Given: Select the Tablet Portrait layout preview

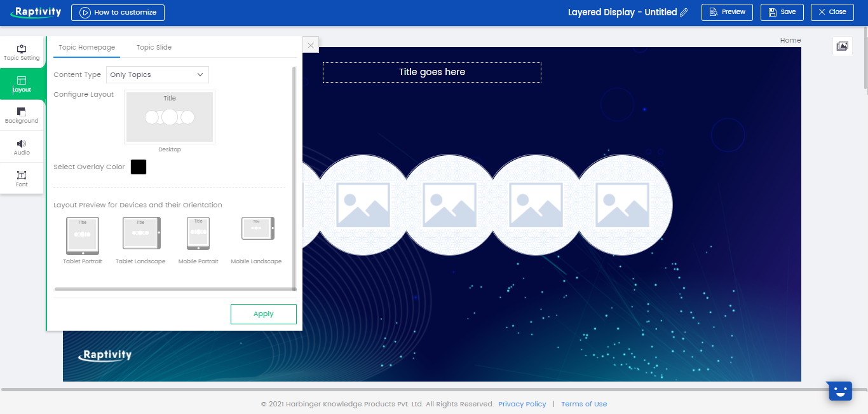Looking at the screenshot, I should click(x=83, y=235).
